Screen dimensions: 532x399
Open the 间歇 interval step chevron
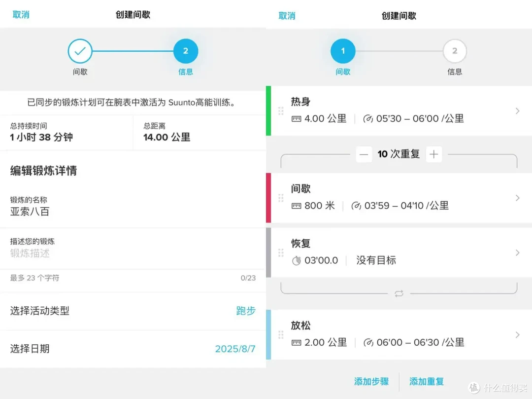pos(517,198)
